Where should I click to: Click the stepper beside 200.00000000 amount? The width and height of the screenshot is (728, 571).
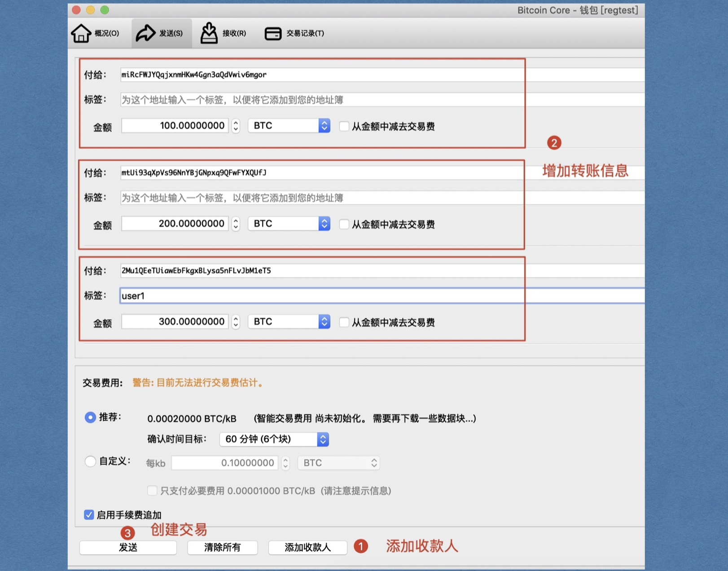point(236,224)
